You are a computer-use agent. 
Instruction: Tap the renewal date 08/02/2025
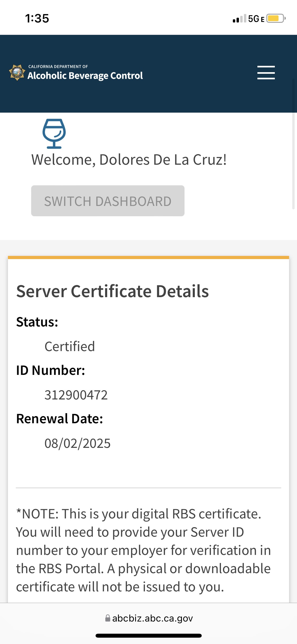pos(77,443)
